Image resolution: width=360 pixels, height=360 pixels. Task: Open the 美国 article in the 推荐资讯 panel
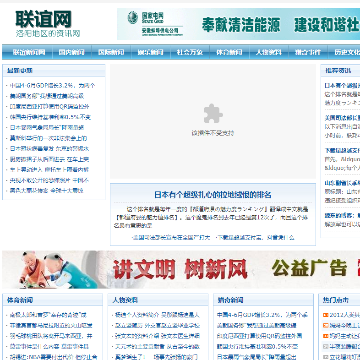tap(342, 118)
